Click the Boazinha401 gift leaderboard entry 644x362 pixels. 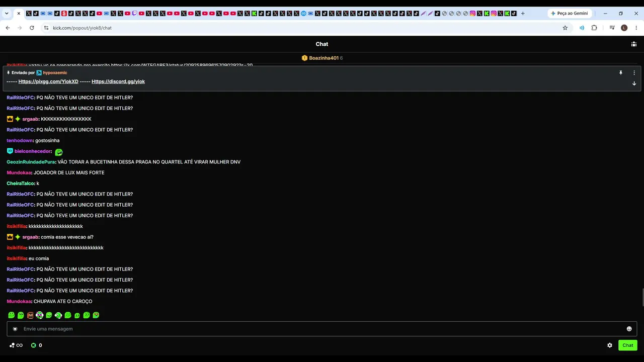pyautogui.click(x=322, y=58)
